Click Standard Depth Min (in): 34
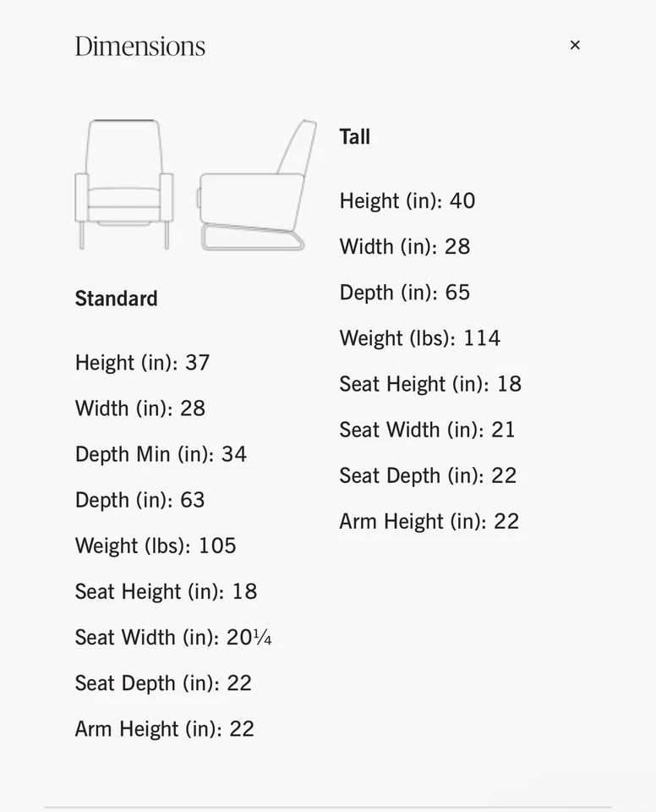Viewport: 656px width, 812px height. tap(161, 454)
